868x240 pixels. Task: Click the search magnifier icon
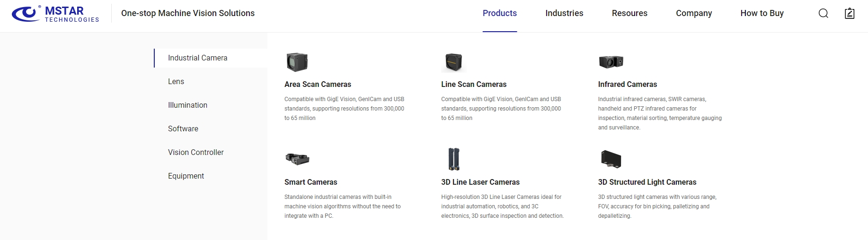[x=823, y=13]
